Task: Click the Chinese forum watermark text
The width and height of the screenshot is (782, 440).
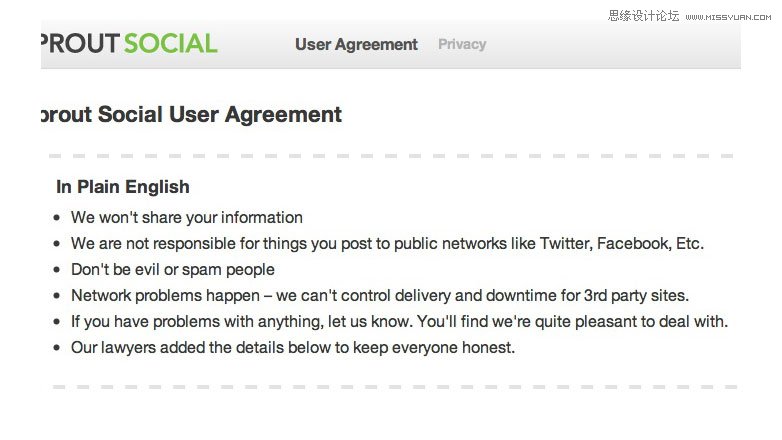Action: point(643,16)
